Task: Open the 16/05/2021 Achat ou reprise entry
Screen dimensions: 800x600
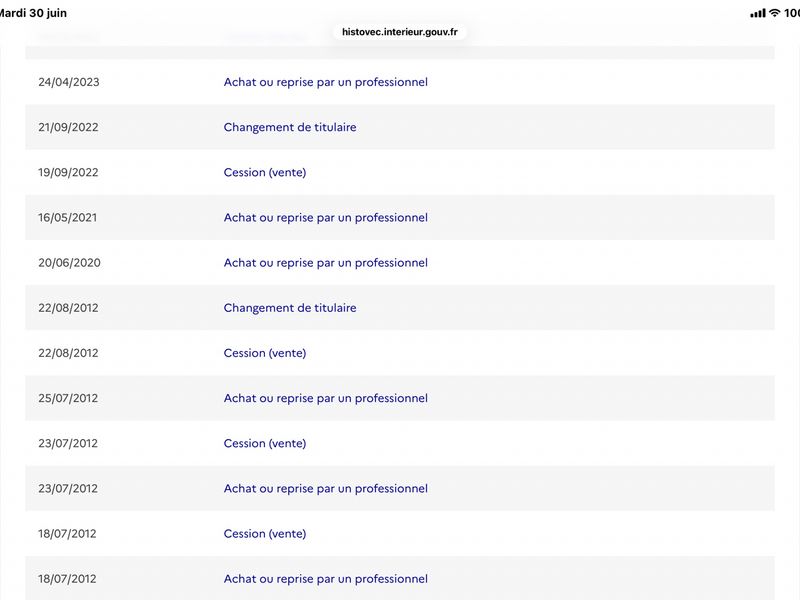Action: (x=400, y=217)
